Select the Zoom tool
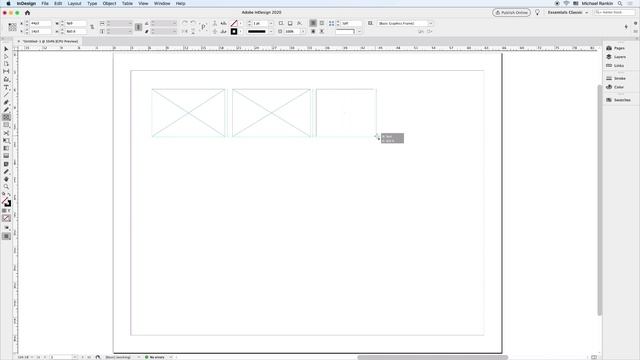 (6, 187)
